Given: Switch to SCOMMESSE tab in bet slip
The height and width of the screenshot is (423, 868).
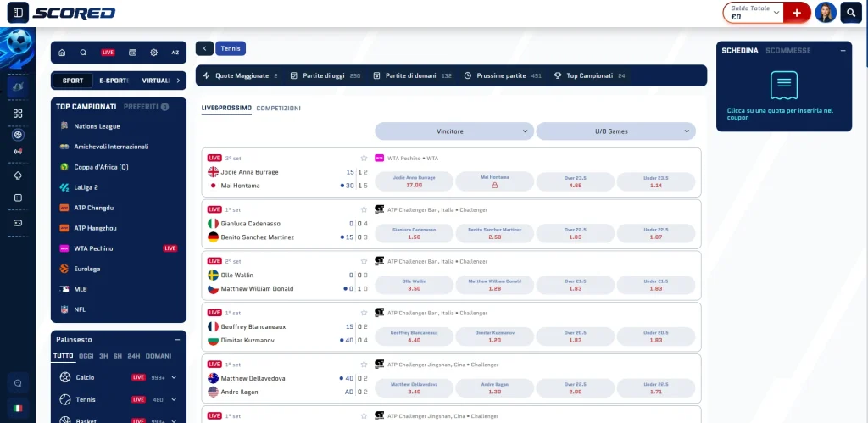Looking at the screenshot, I should (x=787, y=50).
